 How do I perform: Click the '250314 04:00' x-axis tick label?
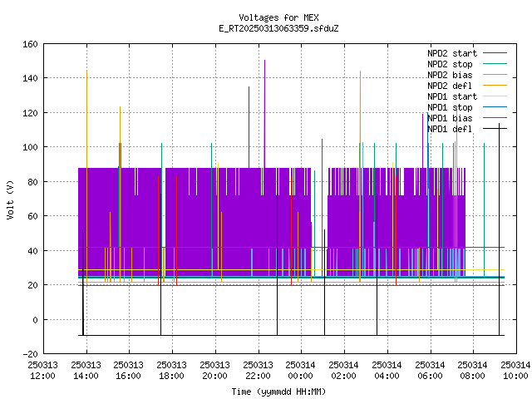(387, 371)
